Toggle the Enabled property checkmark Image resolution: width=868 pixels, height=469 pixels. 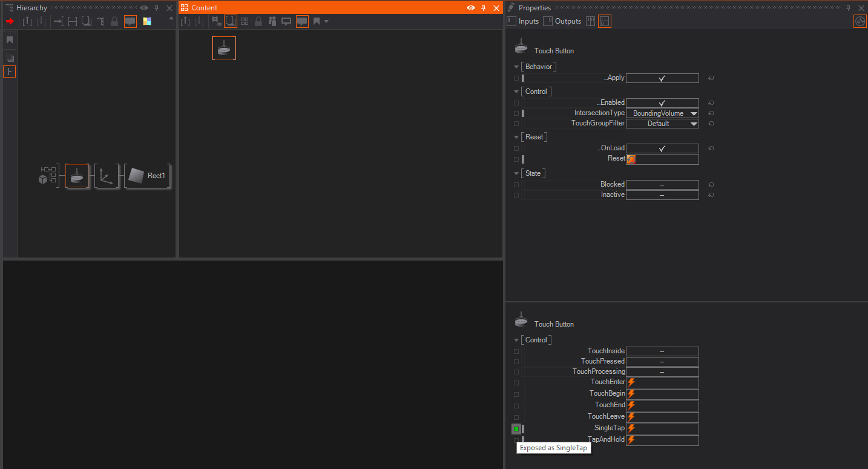[x=662, y=103]
